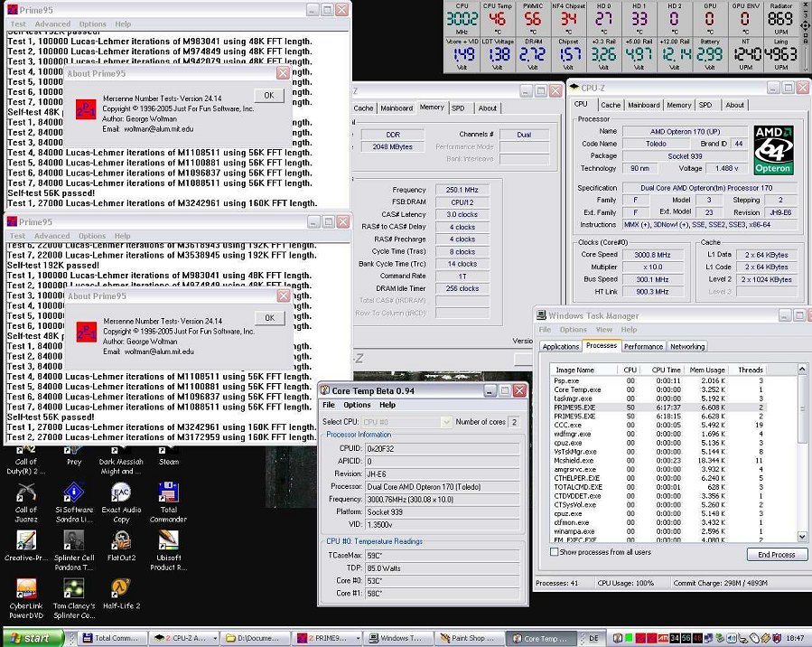Launch the Steam desktop icon

169,456
